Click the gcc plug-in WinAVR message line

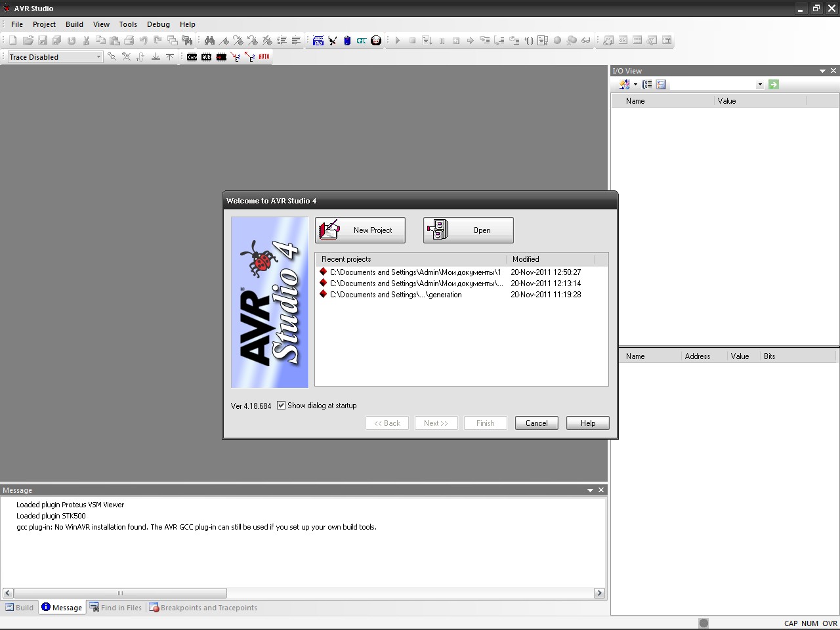(196, 527)
